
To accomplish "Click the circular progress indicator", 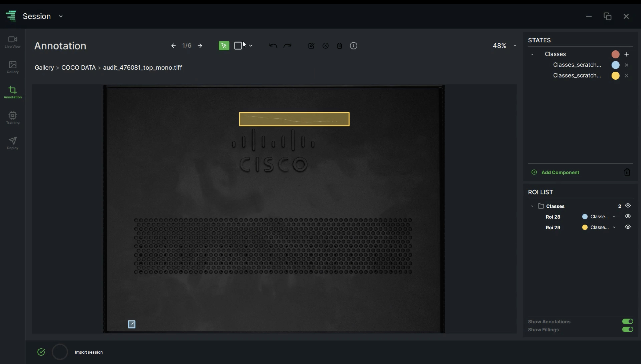I will coord(60,352).
